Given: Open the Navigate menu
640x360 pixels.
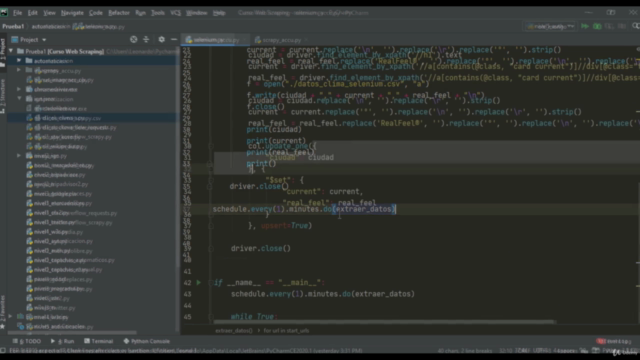Looking at the screenshot, I should click(72, 13).
